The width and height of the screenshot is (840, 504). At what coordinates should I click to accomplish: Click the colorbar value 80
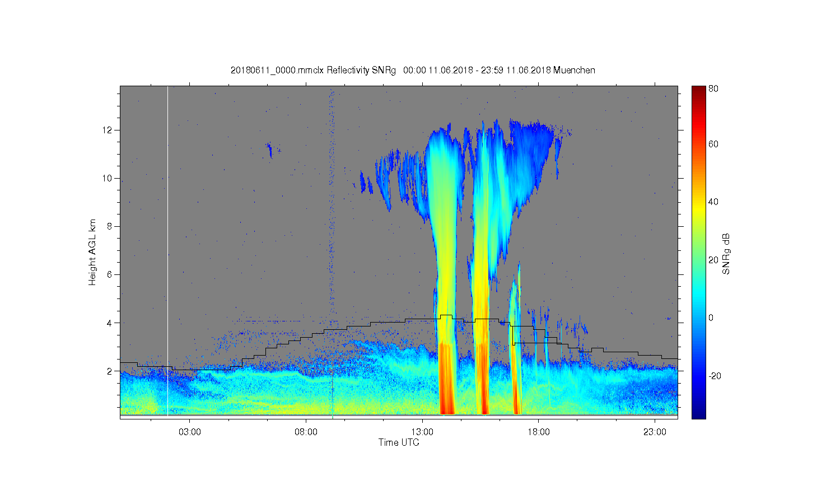(x=713, y=88)
